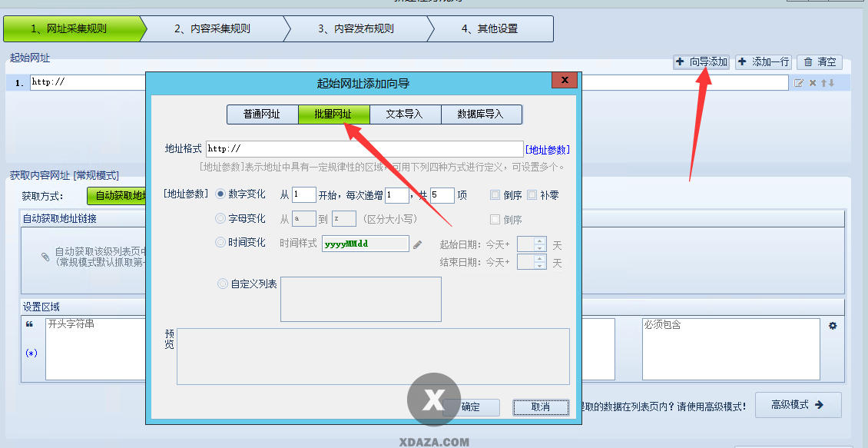Click the yyyyMMdd time format field
868x448 pixels.
click(x=366, y=244)
